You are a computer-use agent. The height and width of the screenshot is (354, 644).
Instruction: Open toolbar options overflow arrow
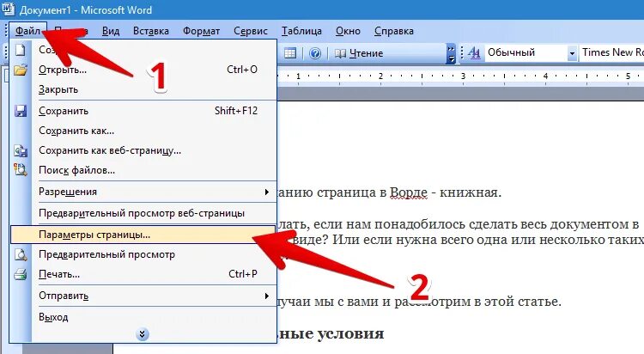coord(451,54)
